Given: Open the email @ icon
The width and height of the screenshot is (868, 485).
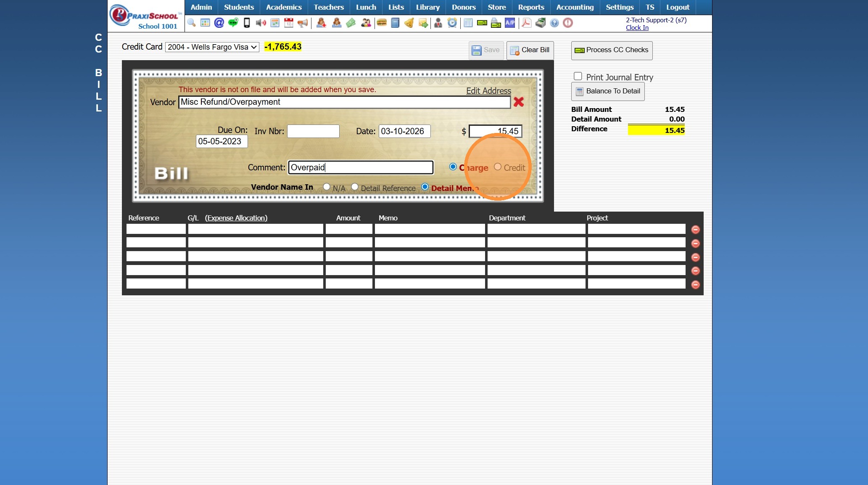Looking at the screenshot, I should pyautogui.click(x=219, y=23).
